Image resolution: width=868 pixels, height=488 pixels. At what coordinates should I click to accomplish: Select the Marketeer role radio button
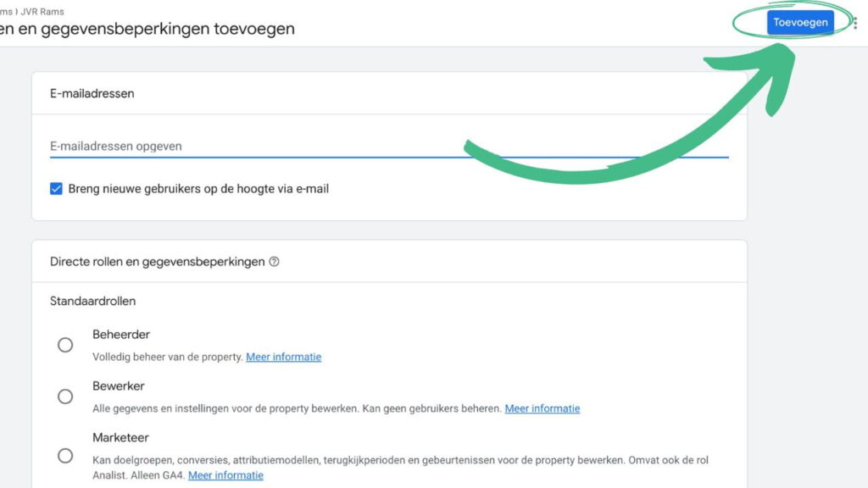click(65, 455)
